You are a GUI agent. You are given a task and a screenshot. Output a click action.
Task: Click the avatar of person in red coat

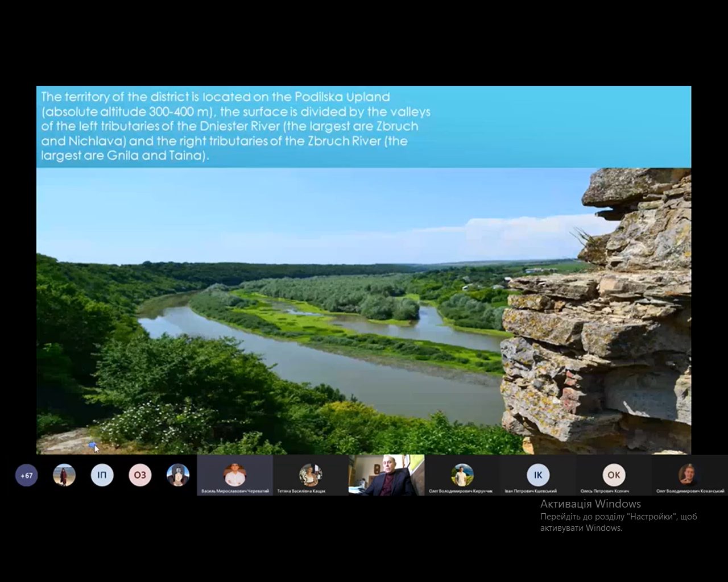tap(64, 475)
